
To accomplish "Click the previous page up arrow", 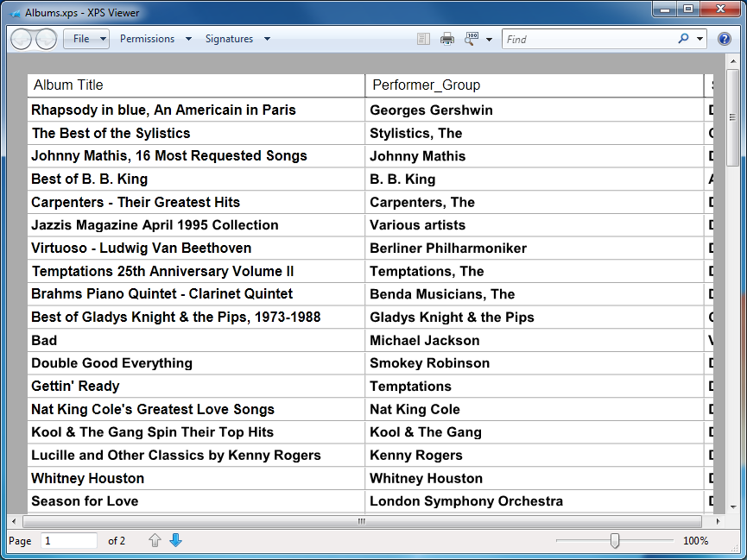I will 155,540.
